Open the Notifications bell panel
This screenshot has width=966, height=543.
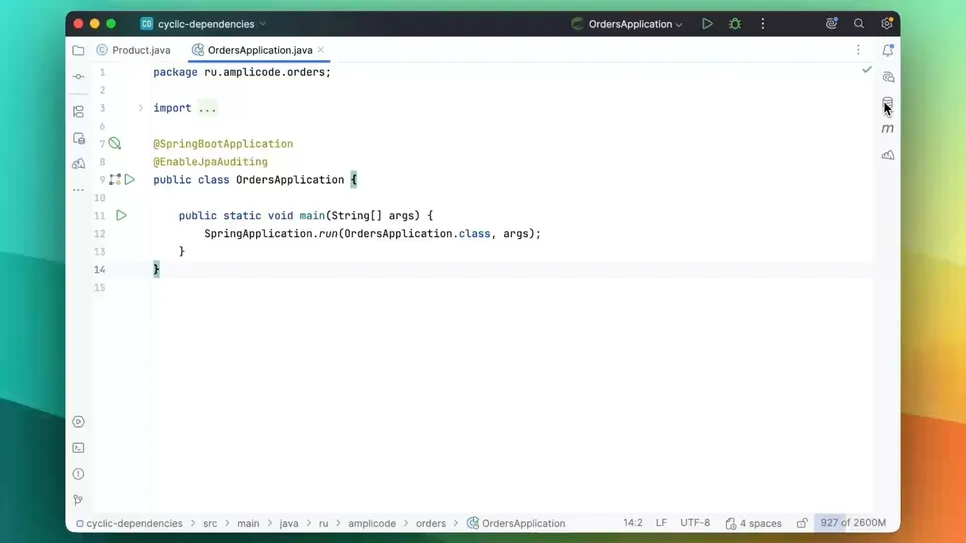[x=887, y=50]
